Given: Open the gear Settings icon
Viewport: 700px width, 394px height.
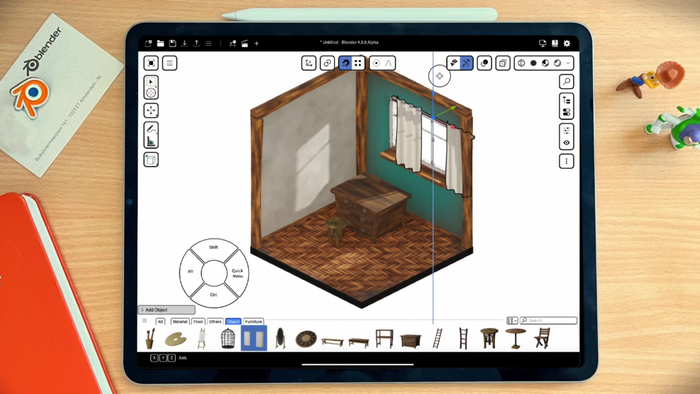Looking at the screenshot, I should pyautogui.click(x=567, y=43).
